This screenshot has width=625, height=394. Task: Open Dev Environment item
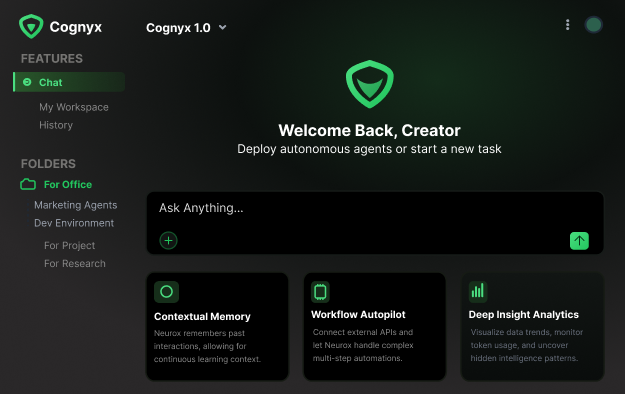click(74, 223)
